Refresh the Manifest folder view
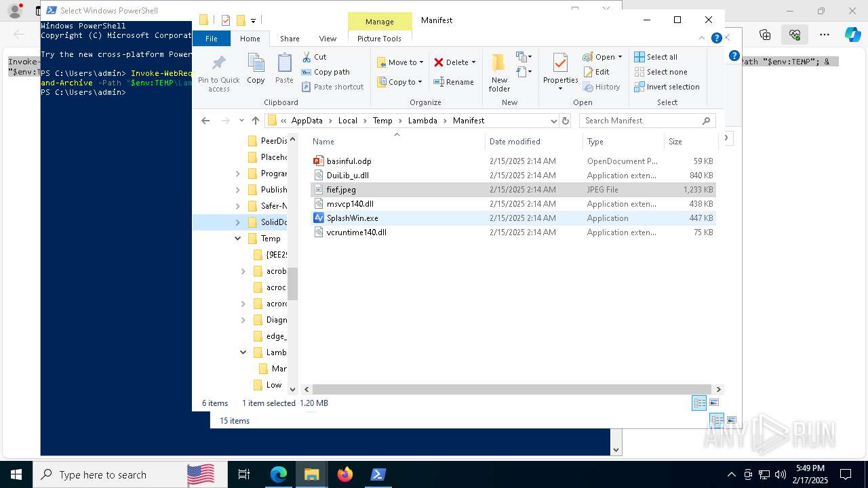 [x=566, y=121]
